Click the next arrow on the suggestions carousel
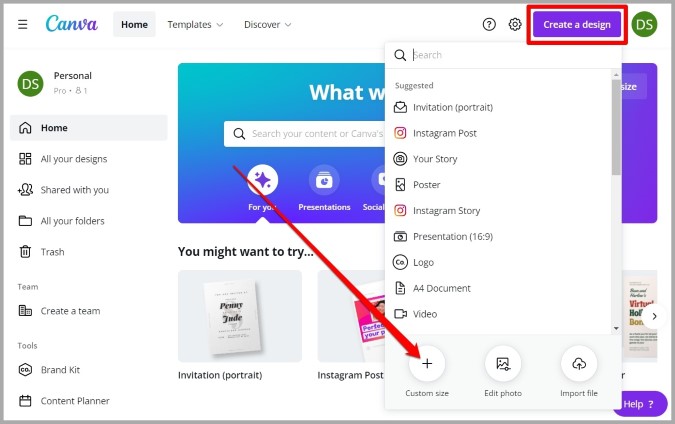The width and height of the screenshot is (675, 424). click(x=654, y=316)
